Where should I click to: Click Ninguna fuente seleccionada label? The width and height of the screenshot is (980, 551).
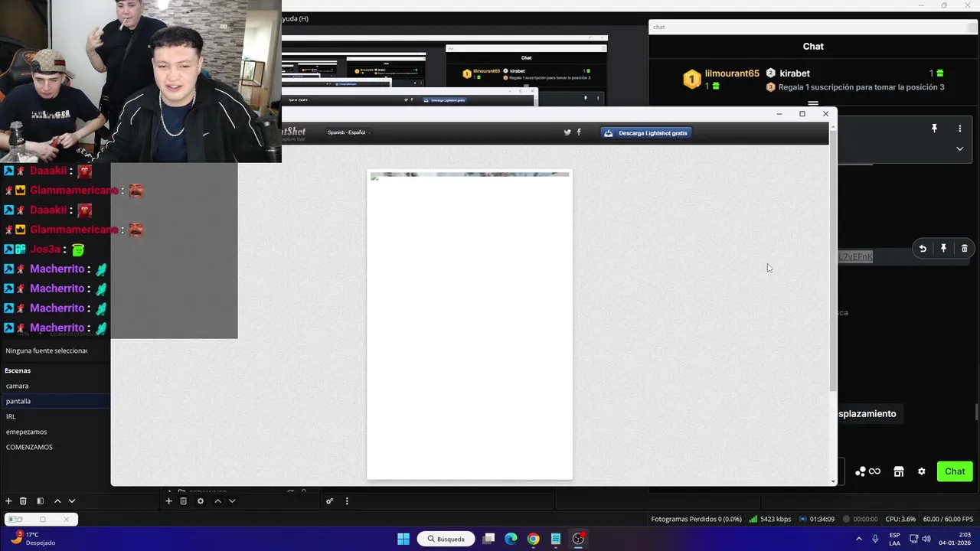47,350
